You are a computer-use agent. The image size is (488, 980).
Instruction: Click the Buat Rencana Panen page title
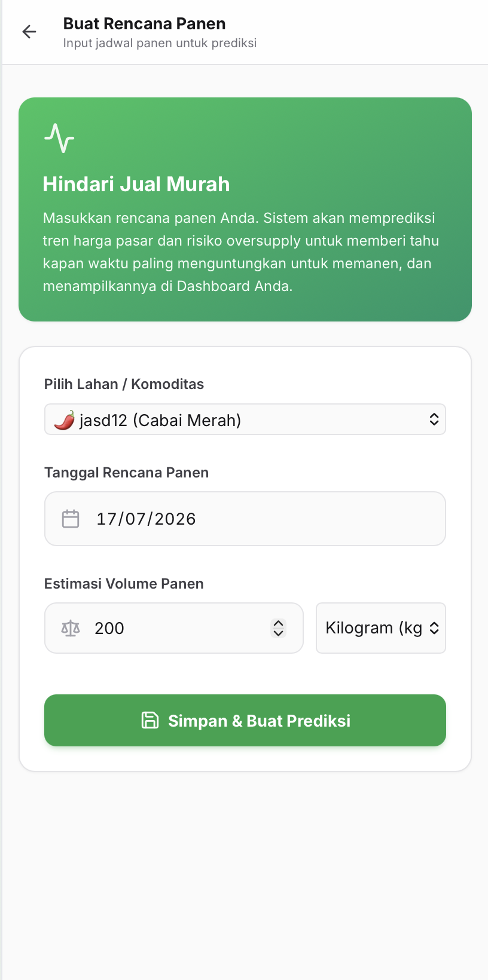(144, 24)
